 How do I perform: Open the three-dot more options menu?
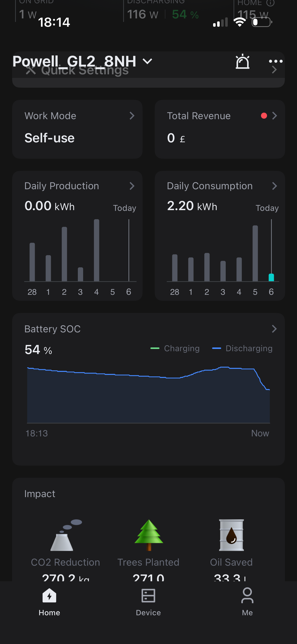276,61
